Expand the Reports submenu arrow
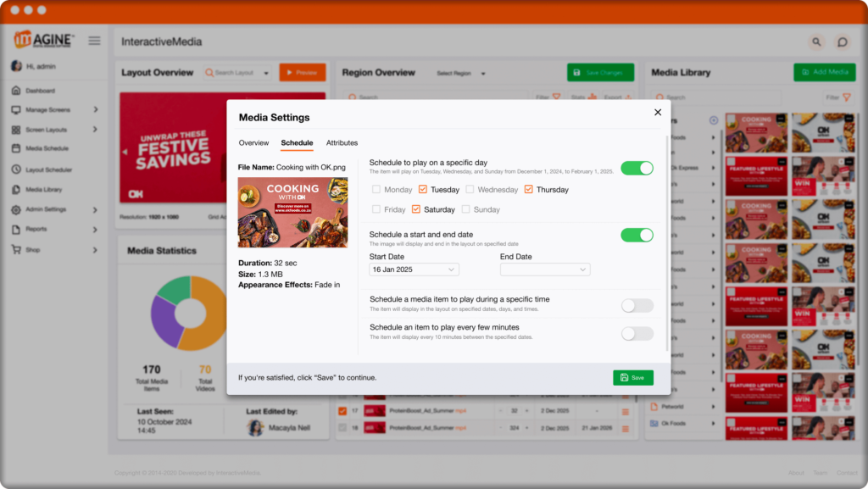This screenshot has width=868, height=489. click(96, 230)
